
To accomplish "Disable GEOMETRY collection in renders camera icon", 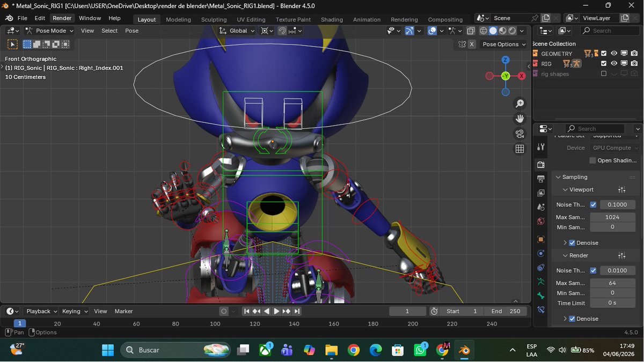I will coord(634,54).
